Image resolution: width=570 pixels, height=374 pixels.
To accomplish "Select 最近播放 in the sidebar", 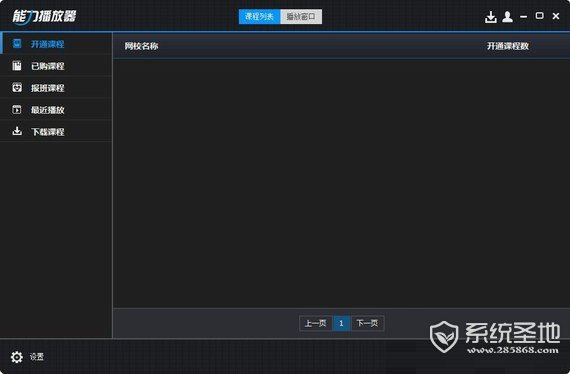I will [56, 109].
